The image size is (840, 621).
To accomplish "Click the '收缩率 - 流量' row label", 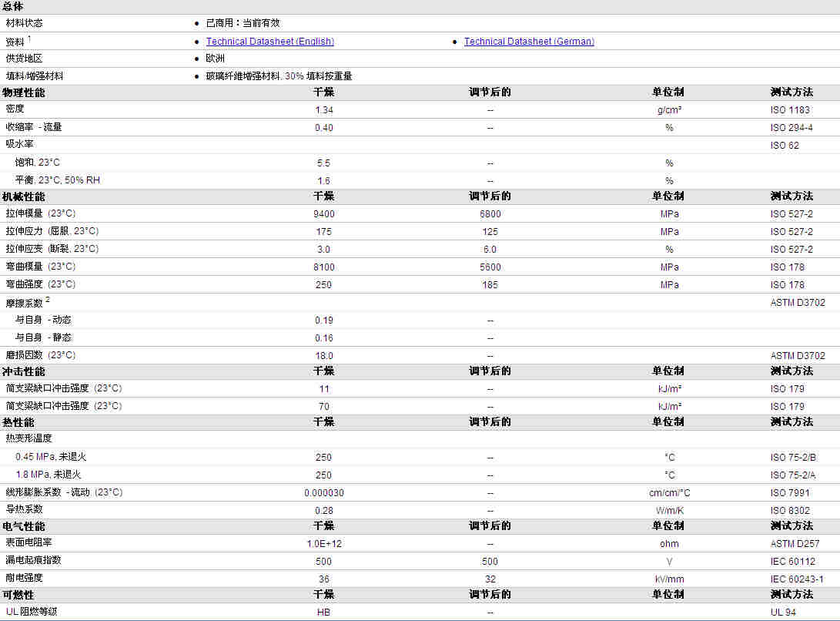I will coord(34,127).
